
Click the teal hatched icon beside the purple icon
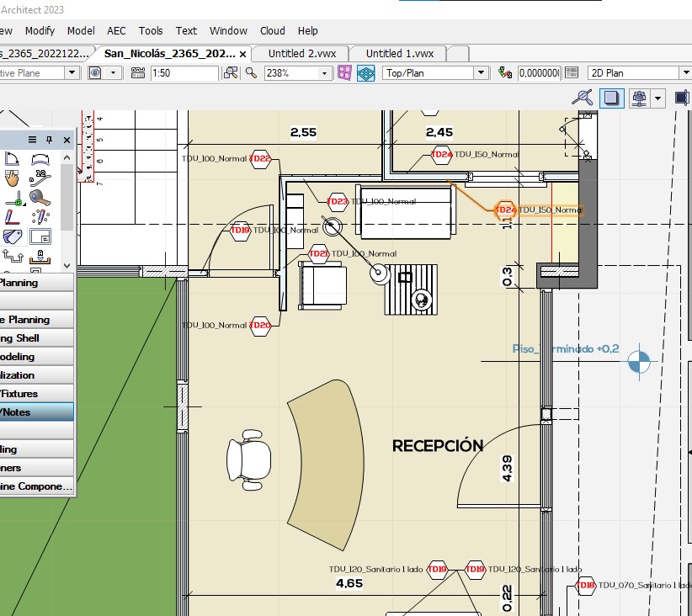coord(365,73)
